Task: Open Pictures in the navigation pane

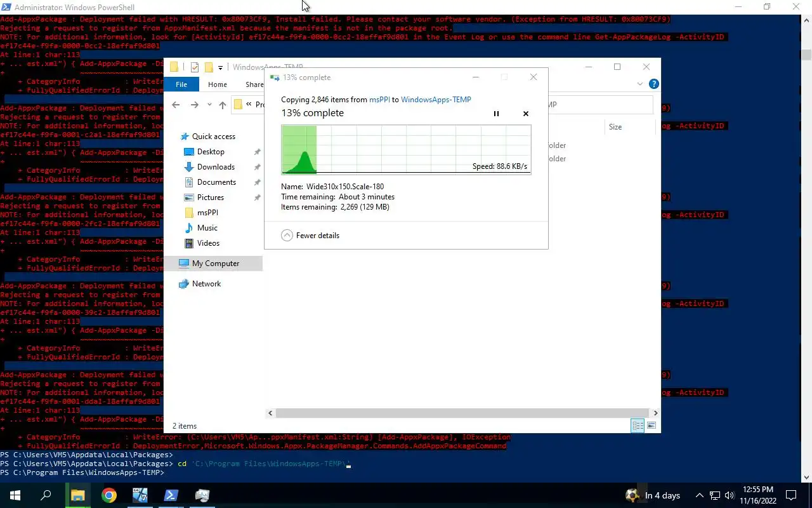Action: (x=210, y=197)
